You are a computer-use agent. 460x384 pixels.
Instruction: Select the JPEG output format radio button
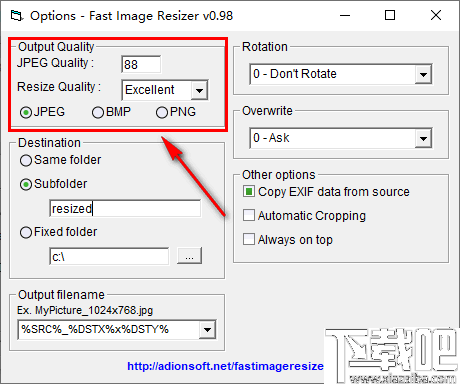[26, 113]
